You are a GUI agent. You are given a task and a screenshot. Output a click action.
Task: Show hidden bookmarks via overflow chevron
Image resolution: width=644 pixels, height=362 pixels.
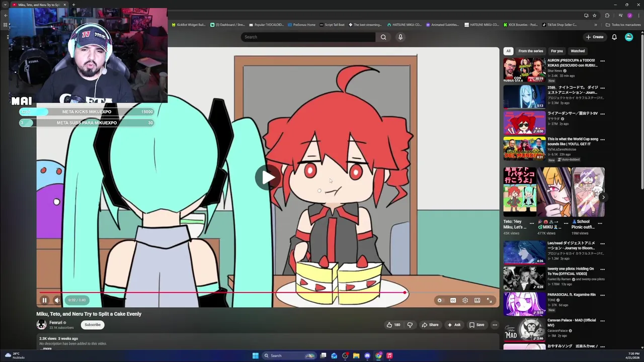point(596,25)
